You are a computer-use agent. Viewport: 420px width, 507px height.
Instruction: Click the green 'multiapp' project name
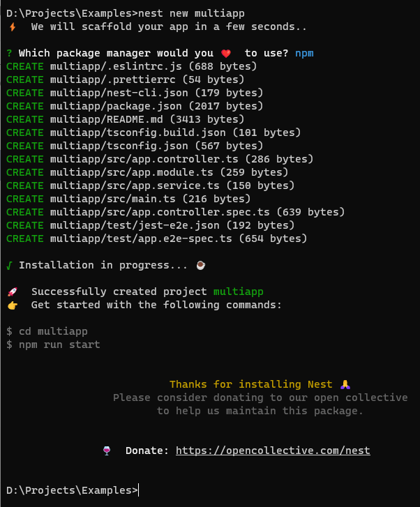click(239, 292)
